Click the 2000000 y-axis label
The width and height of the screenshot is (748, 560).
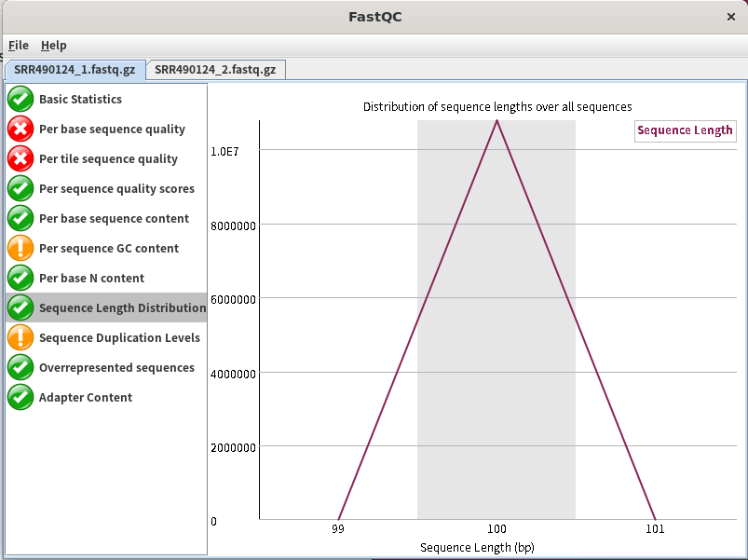(x=233, y=448)
